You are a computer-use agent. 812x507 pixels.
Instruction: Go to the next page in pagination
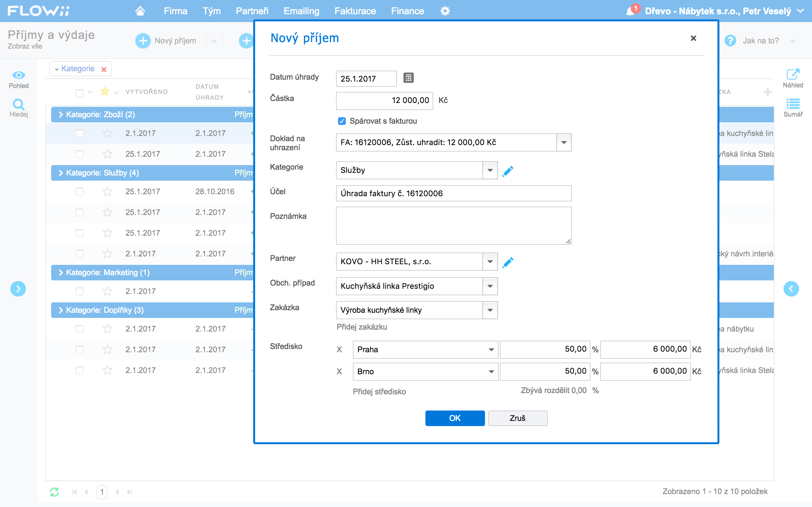(117, 492)
